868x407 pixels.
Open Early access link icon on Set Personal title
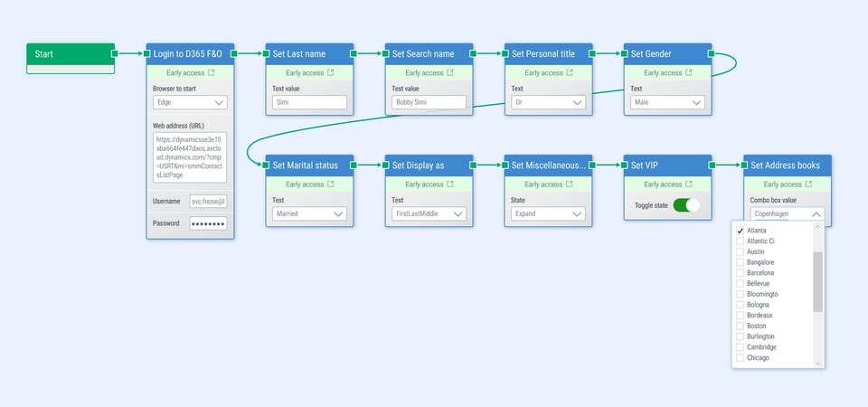click(x=570, y=72)
